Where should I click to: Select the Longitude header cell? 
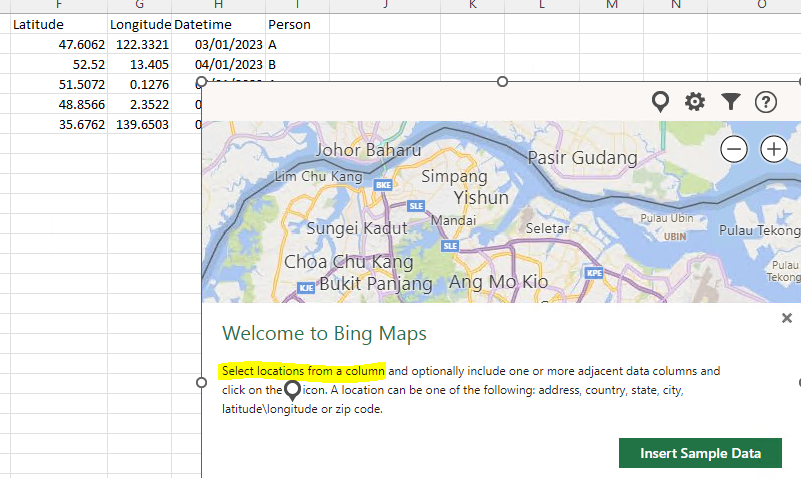(x=139, y=24)
